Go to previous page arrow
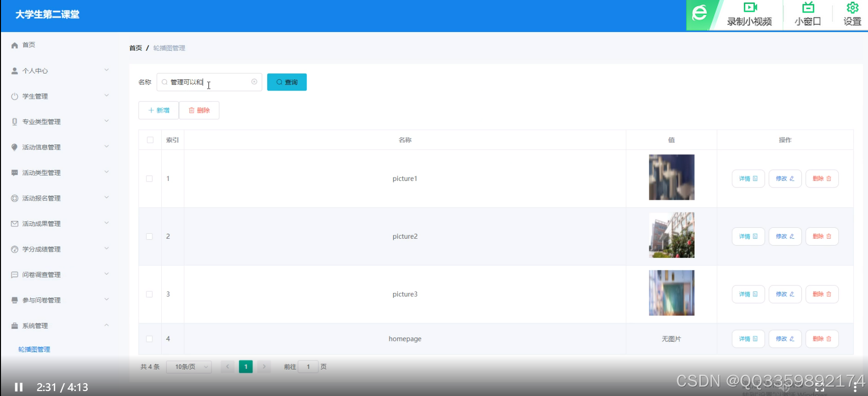This screenshot has height=396, width=868. [x=228, y=367]
